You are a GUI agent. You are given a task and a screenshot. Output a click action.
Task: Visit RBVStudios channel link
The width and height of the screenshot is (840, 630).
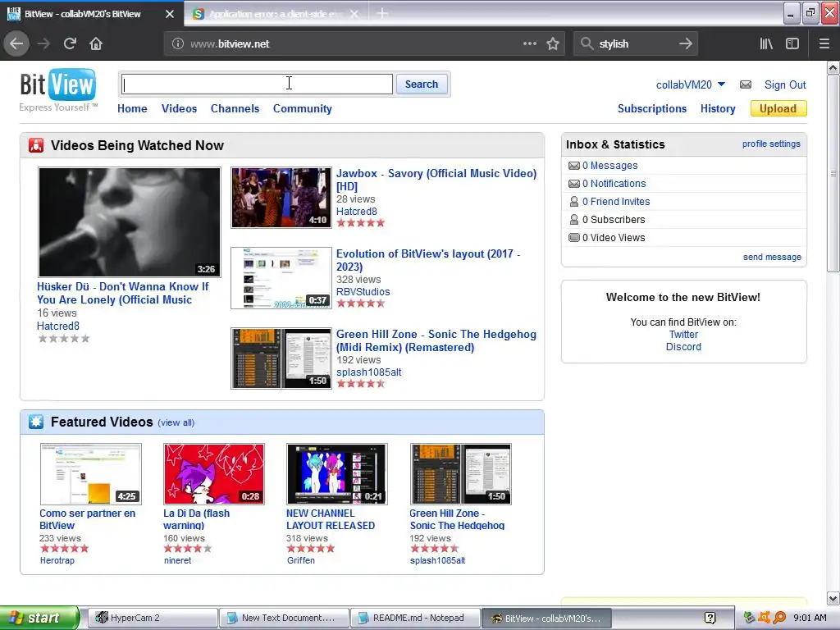(363, 291)
